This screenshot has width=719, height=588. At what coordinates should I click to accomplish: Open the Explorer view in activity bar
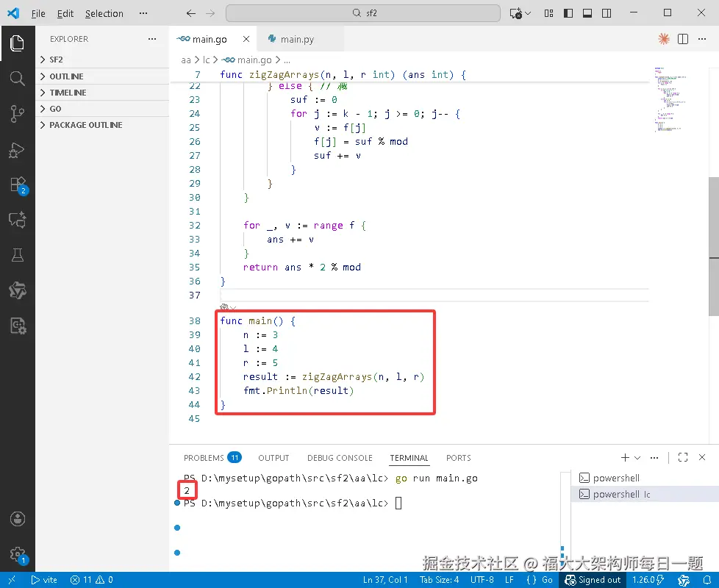click(17, 43)
